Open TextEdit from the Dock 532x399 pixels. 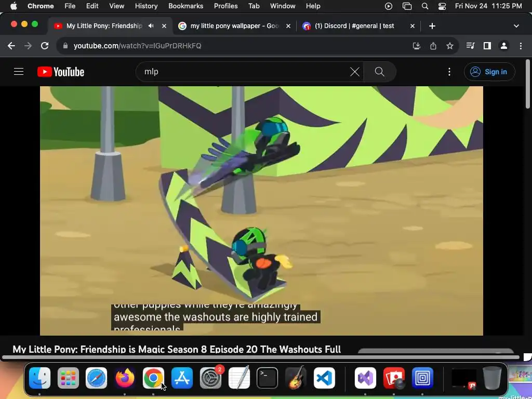[239, 378]
